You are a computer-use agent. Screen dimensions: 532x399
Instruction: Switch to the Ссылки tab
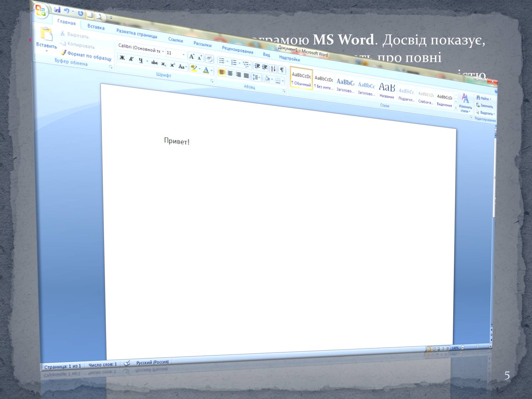[176, 40]
